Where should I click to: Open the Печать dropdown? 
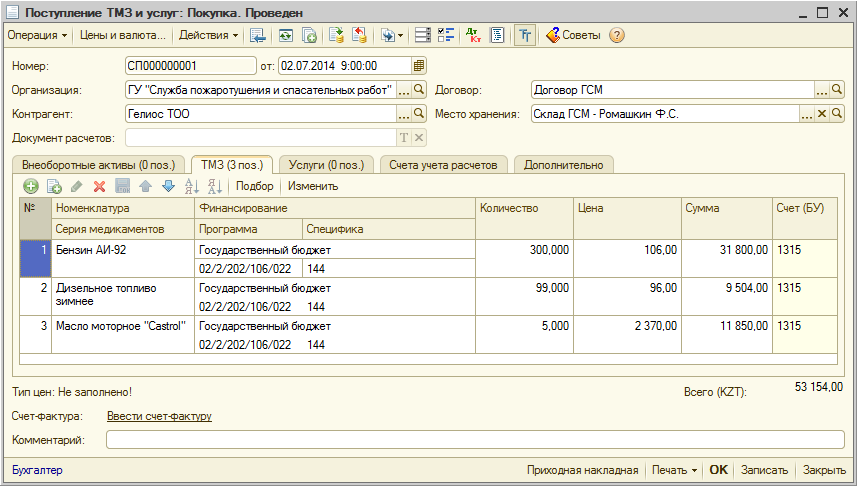(674, 470)
